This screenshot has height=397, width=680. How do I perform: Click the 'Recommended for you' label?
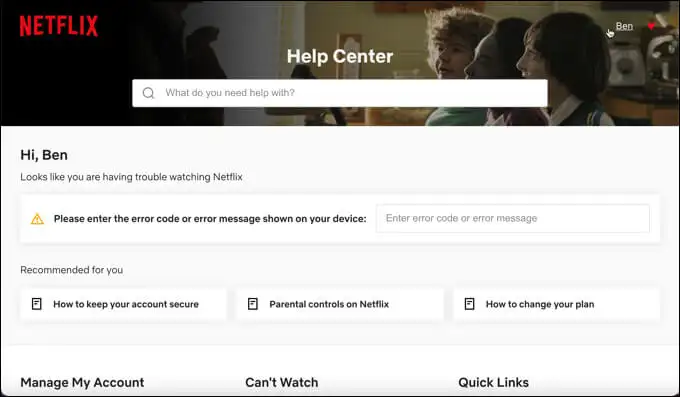[72, 270]
